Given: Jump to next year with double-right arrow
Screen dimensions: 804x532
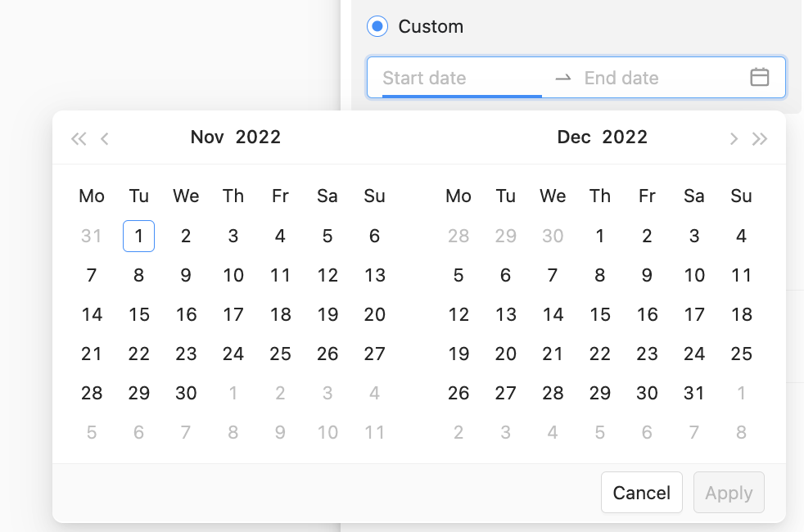Looking at the screenshot, I should [x=760, y=138].
